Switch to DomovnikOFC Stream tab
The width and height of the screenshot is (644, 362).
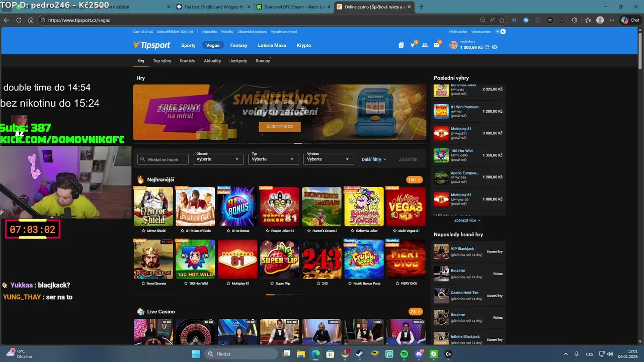293,7
